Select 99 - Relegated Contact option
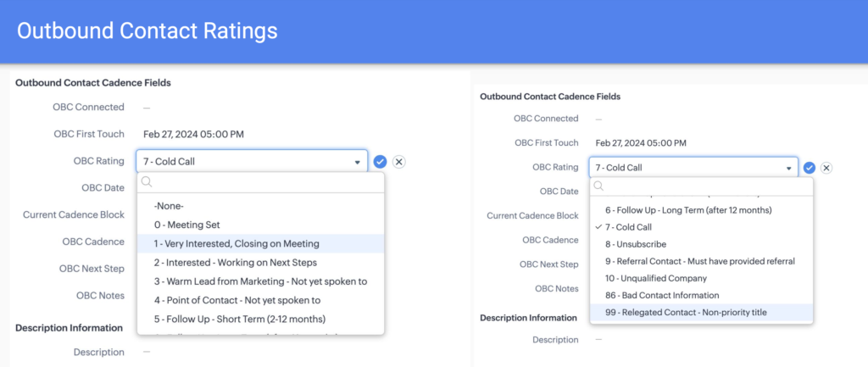 (685, 313)
